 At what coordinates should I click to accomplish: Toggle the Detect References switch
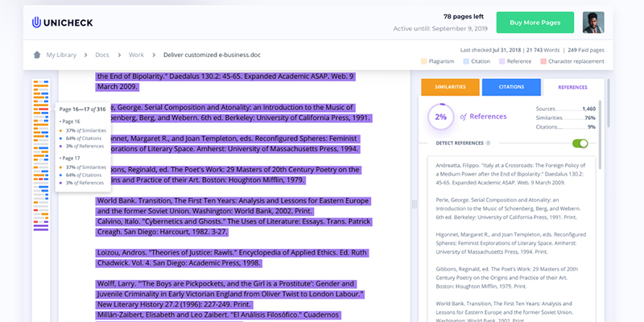point(580,143)
